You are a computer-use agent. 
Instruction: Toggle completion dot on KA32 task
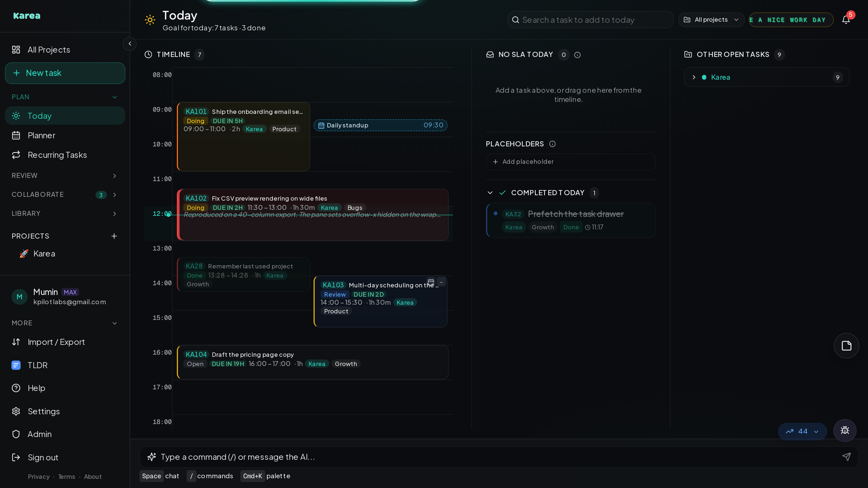(x=495, y=214)
